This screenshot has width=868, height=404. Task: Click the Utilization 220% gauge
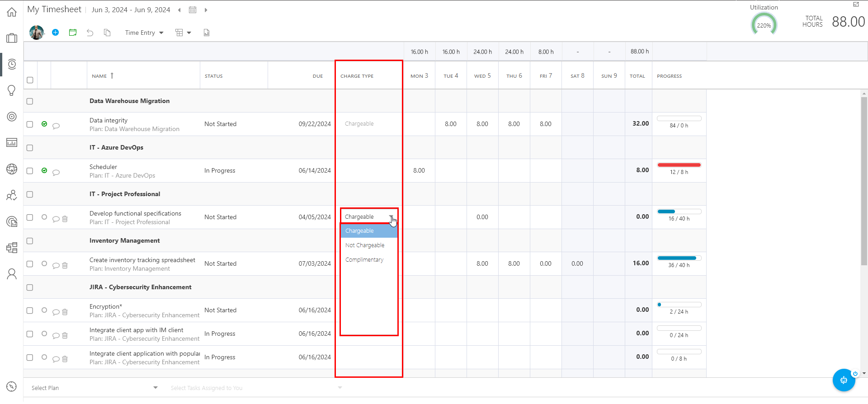tap(764, 24)
